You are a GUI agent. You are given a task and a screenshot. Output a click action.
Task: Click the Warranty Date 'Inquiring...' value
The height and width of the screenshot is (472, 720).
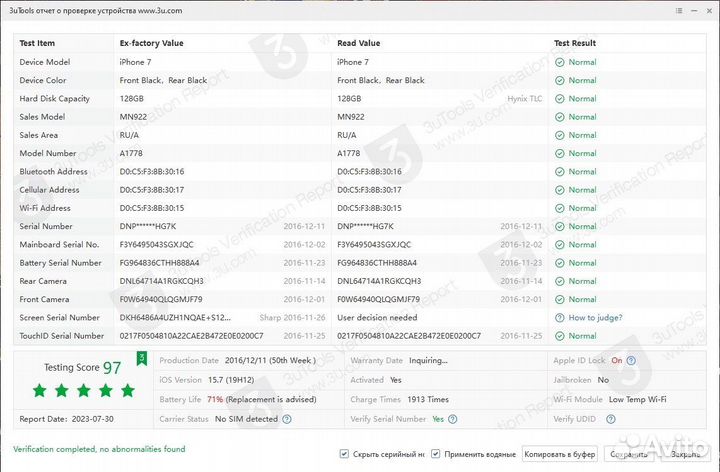pyautogui.click(x=428, y=360)
